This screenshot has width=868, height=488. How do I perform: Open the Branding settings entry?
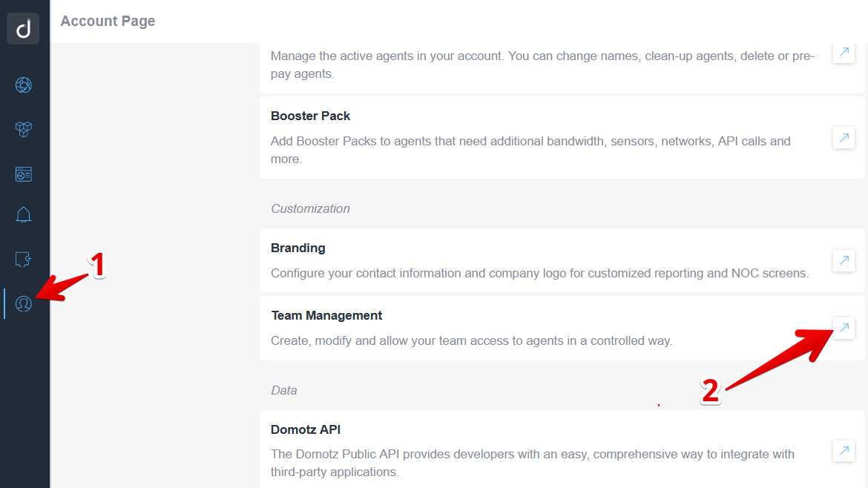tap(297, 248)
